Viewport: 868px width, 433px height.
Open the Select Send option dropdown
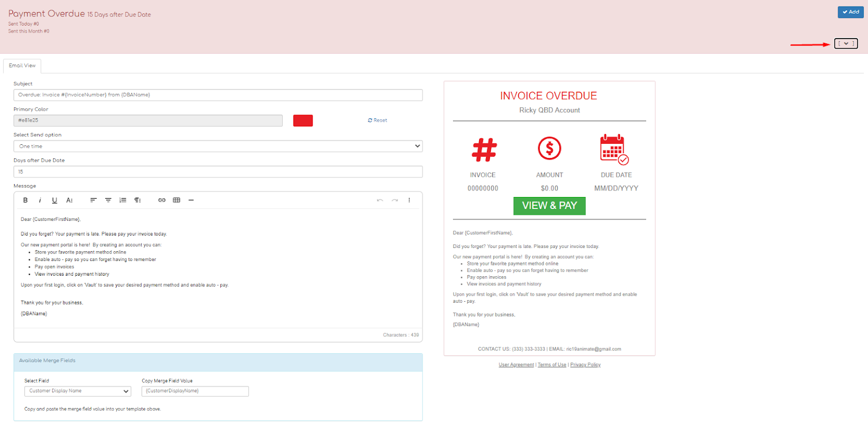(218, 146)
